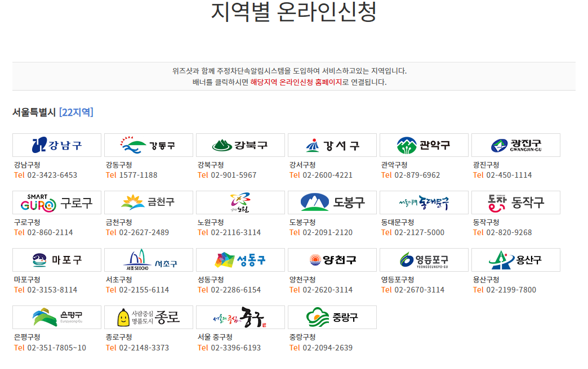Viewport: 588px width, 369px height.
Task: Select the 금천구 logo banner
Action: point(149,202)
